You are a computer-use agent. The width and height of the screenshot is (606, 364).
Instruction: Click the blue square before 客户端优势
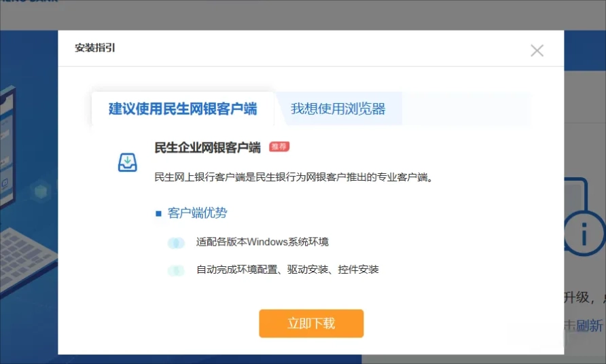[x=158, y=213]
